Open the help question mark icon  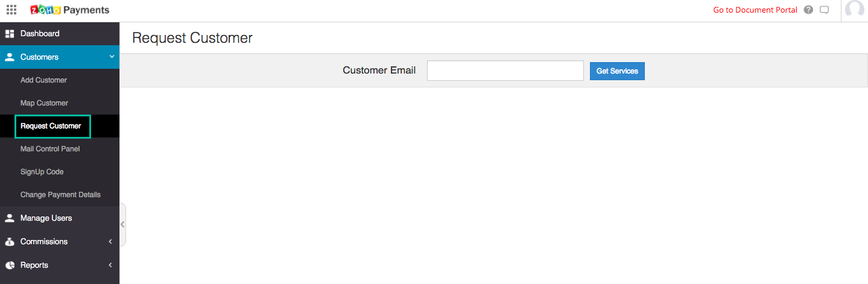808,10
